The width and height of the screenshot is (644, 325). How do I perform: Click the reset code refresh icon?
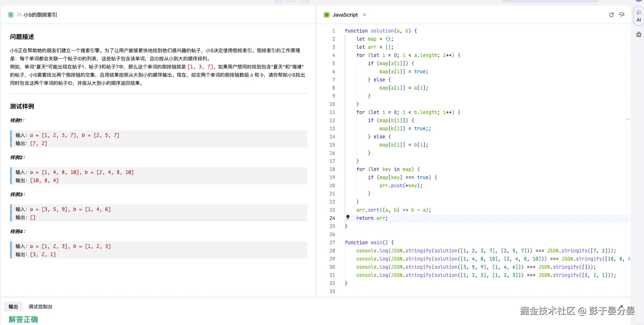tap(611, 15)
